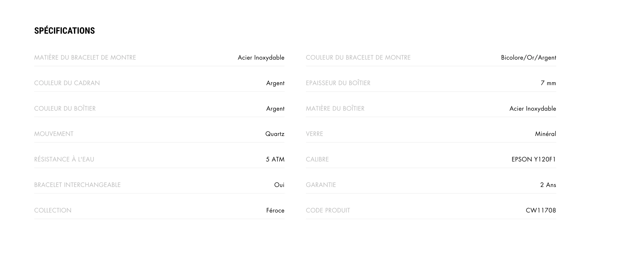Select the Bracelet interchangeable label
The width and height of the screenshot is (644, 256).
[77, 185]
